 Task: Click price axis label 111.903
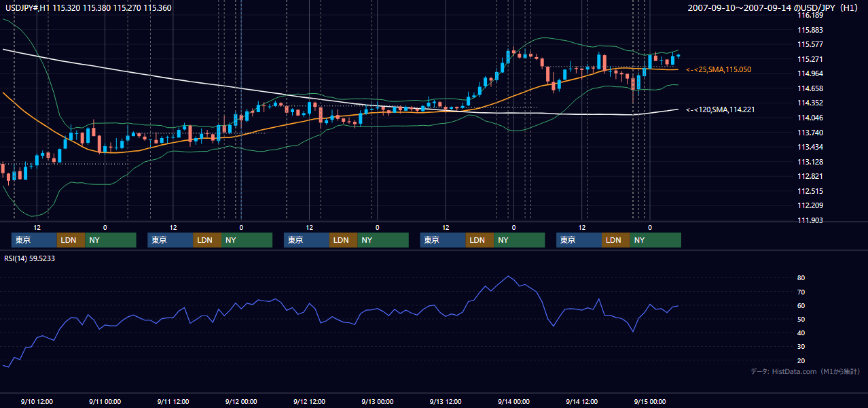[810, 220]
